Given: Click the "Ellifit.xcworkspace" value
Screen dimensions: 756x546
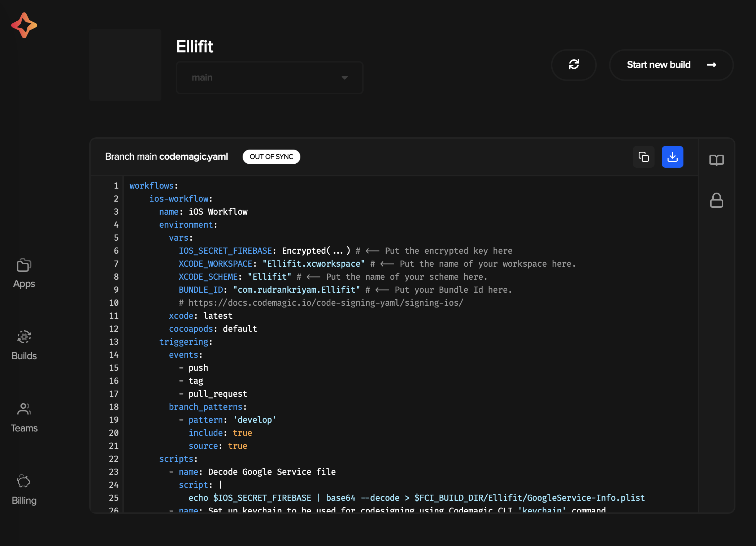Looking at the screenshot, I should point(313,264).
